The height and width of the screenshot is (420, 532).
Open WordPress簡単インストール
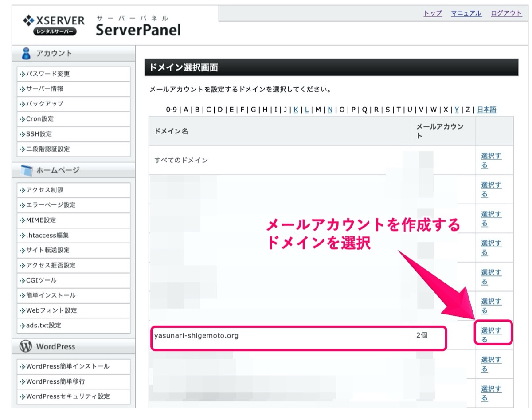point(74,367)
